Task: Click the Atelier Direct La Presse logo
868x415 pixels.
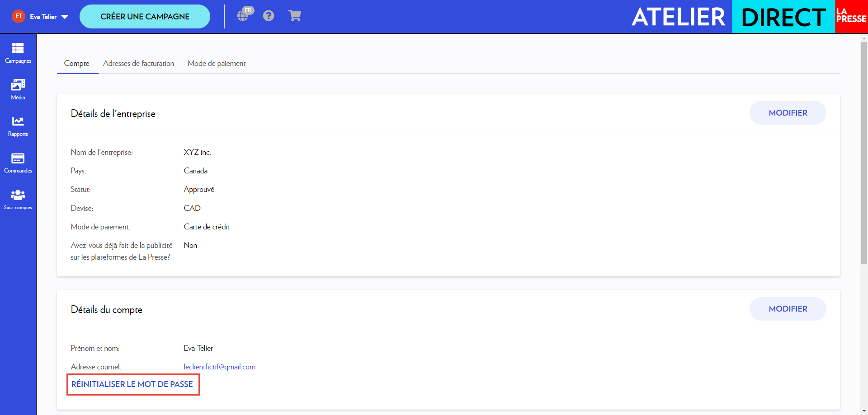Action: pos(749,17)
